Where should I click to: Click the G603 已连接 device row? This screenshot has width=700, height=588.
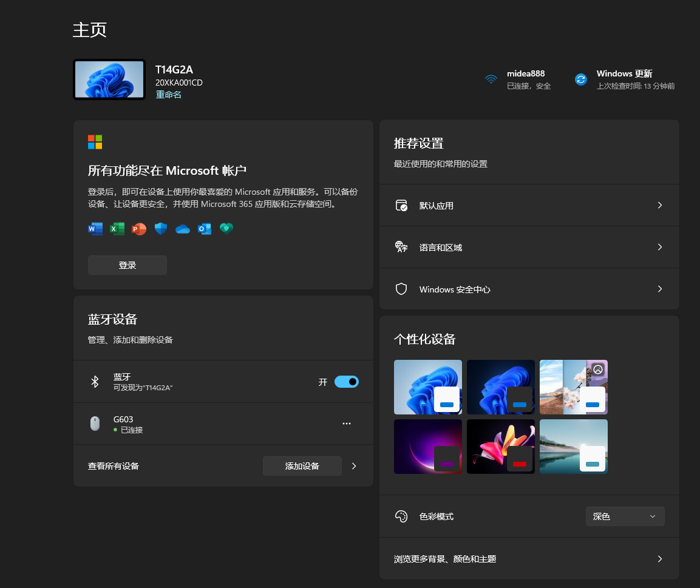pos(223,424)
